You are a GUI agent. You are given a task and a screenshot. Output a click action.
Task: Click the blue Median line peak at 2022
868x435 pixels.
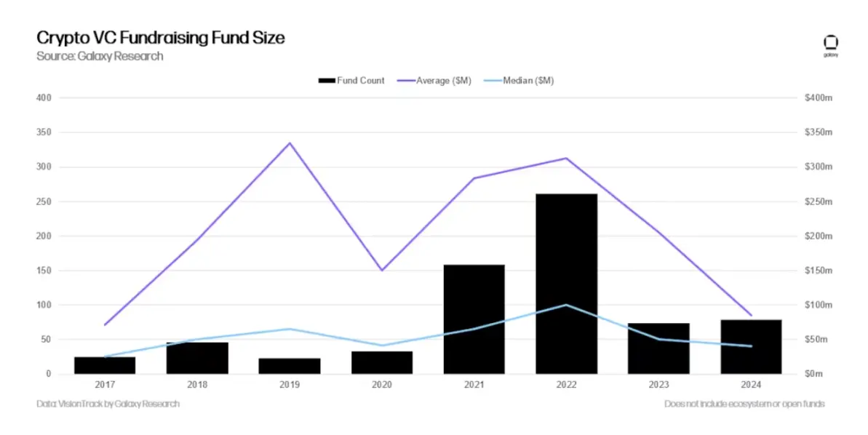coord(566,305)
